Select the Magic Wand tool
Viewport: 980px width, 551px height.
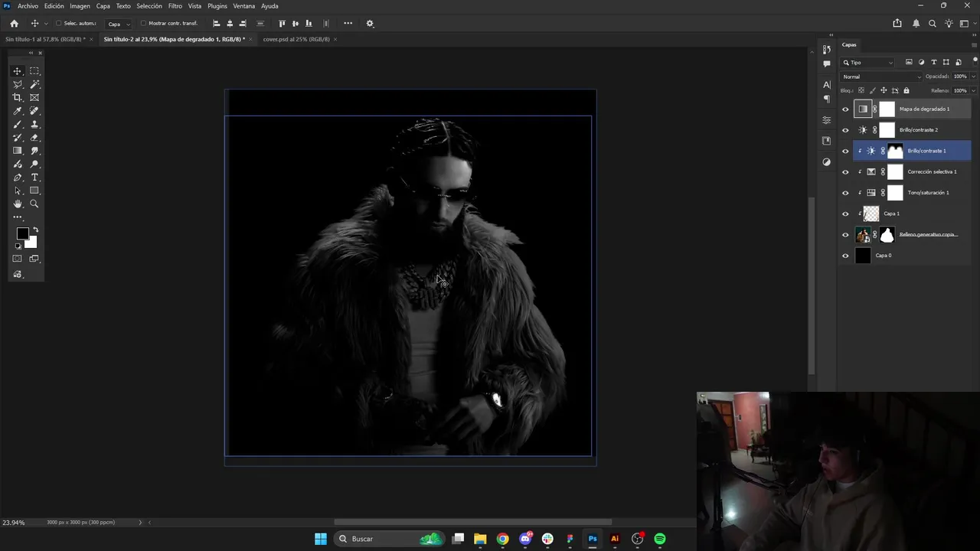point(34,84)
